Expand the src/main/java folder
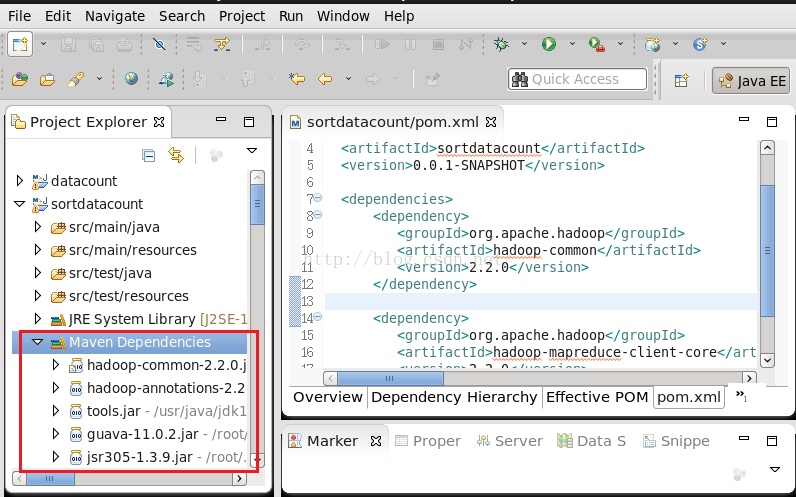 (x=38, y=227)
